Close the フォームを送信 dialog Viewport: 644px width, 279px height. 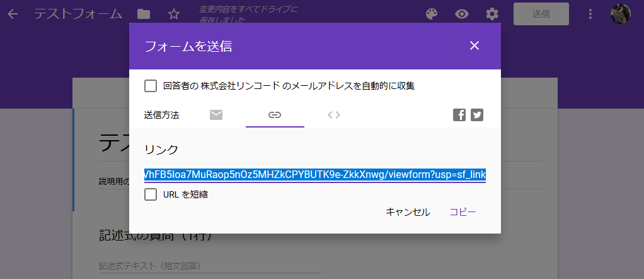pos(474,45)
